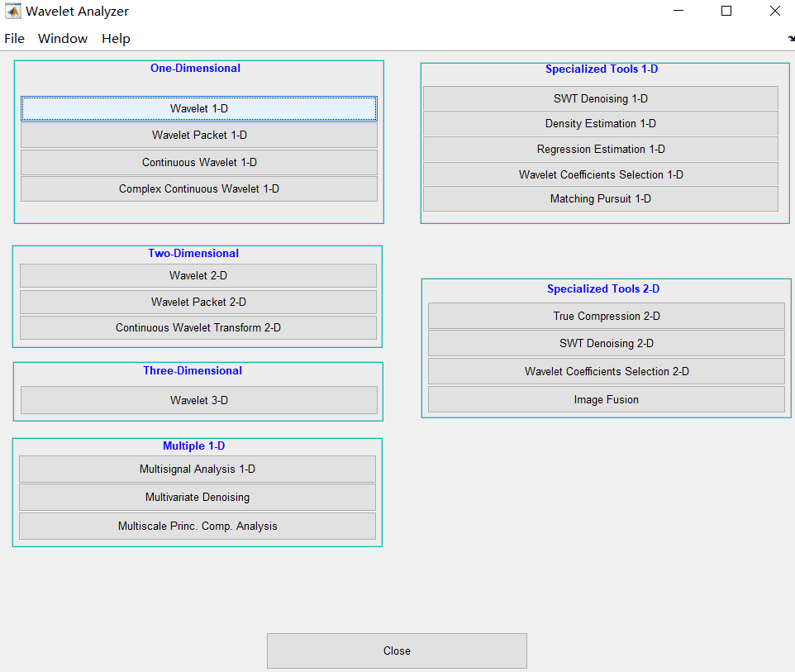Open SWT Denoising 2-D
The width and height of the screenshot is (795, 672).
tap(607, 343)
